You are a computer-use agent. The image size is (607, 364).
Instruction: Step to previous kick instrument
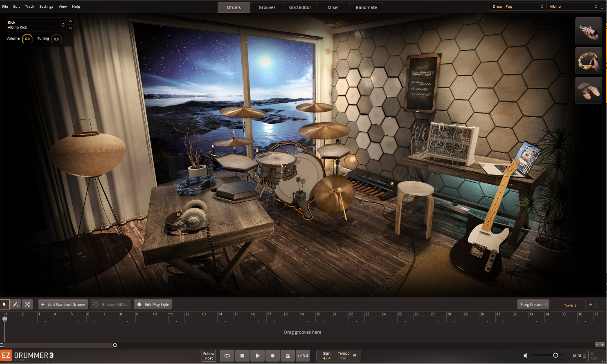[x=71, y=21]
